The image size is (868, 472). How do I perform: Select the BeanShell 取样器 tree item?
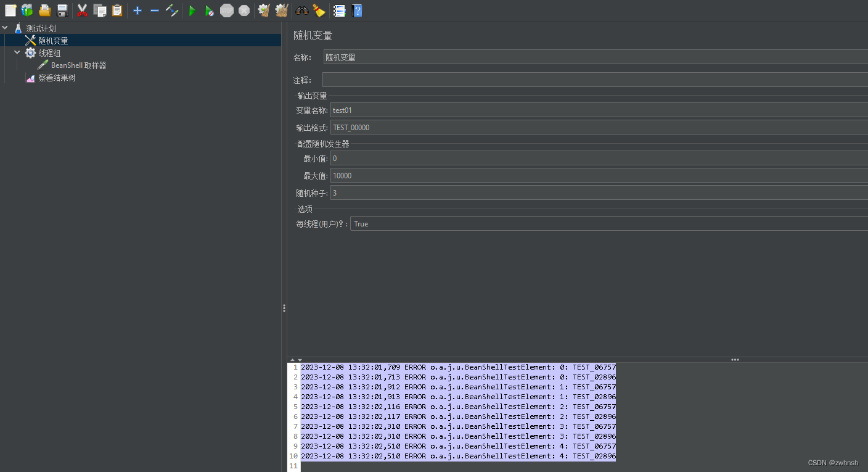pos(79,65)
